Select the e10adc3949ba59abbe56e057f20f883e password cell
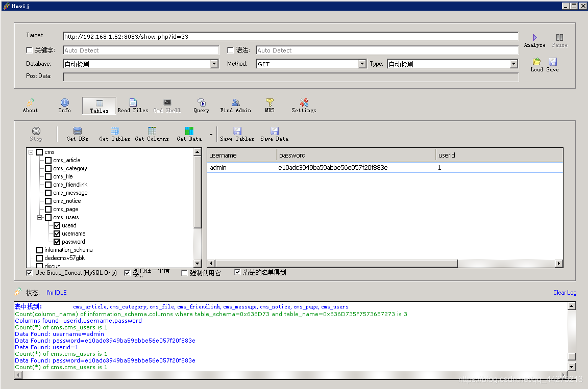The image size is (588, 389). click(333, 167)
